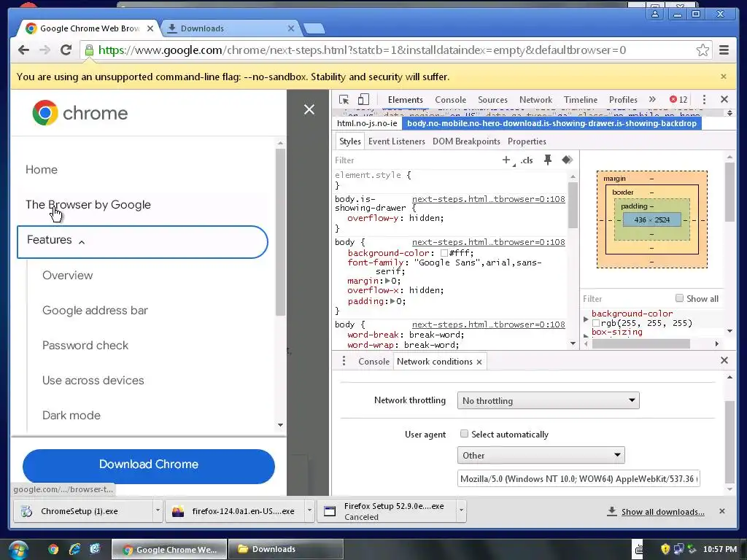Open the Home link in the drawer

click(x=42, y=169)
